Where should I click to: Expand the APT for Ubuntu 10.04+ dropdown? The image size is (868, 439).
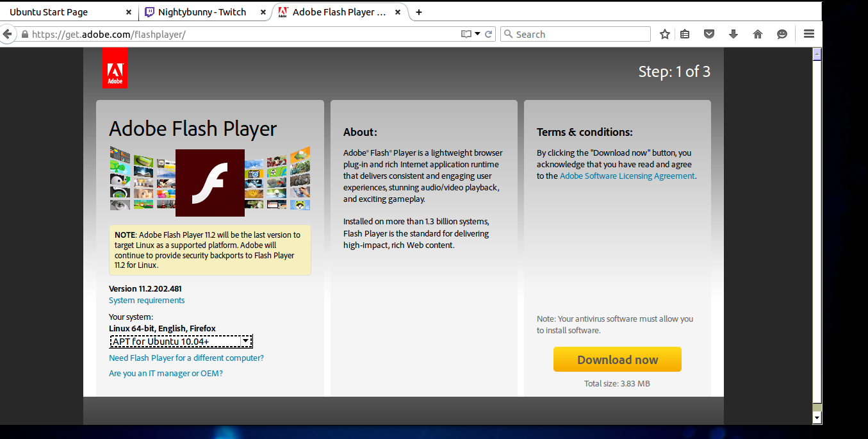[x=181, y=342]
